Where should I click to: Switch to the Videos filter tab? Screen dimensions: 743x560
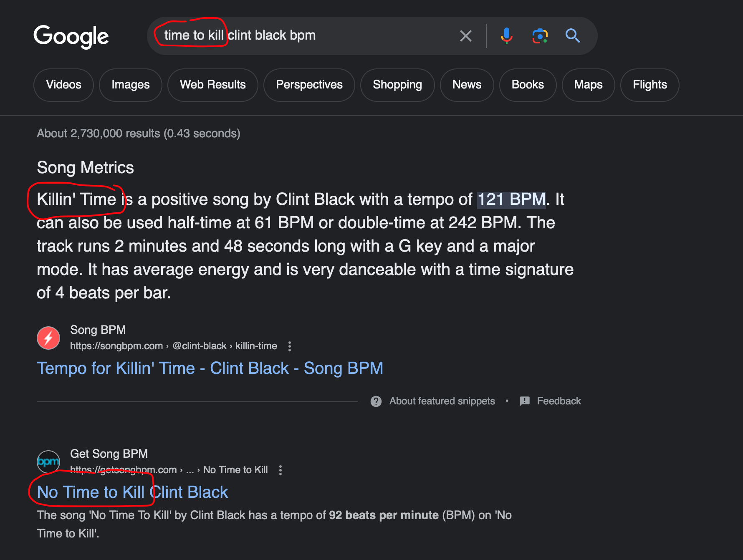tap(63, 85)
